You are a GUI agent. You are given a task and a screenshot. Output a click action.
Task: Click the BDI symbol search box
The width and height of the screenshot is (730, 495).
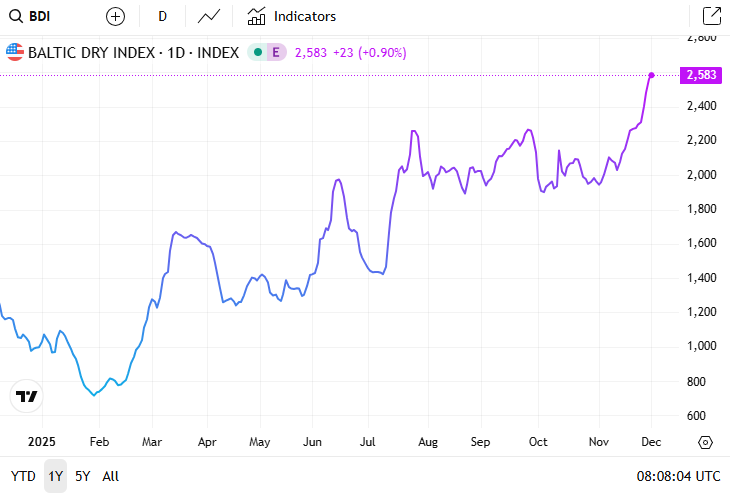(40, 16)
